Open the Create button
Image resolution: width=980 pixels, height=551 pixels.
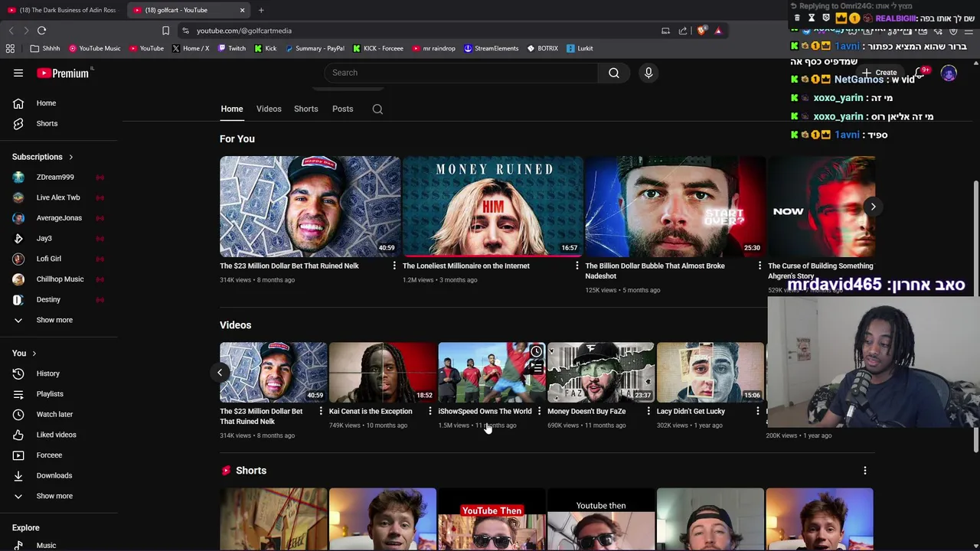click(878, 73)
